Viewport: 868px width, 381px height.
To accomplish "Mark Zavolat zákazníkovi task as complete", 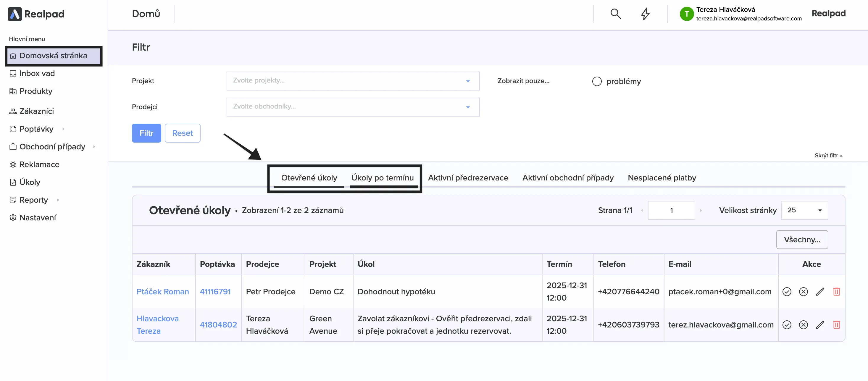I will coord(786,325).
